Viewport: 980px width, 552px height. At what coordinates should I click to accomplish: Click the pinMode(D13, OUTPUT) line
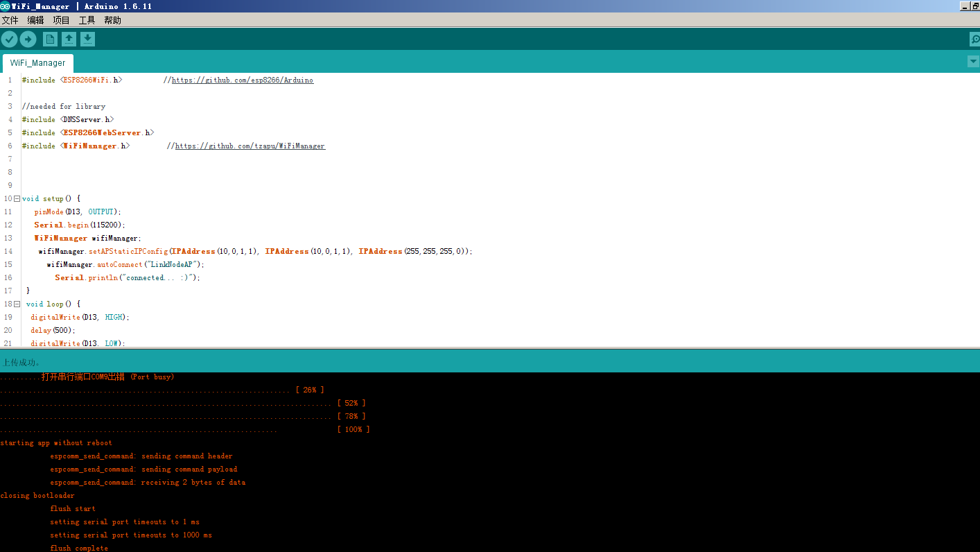coord(78,212)
